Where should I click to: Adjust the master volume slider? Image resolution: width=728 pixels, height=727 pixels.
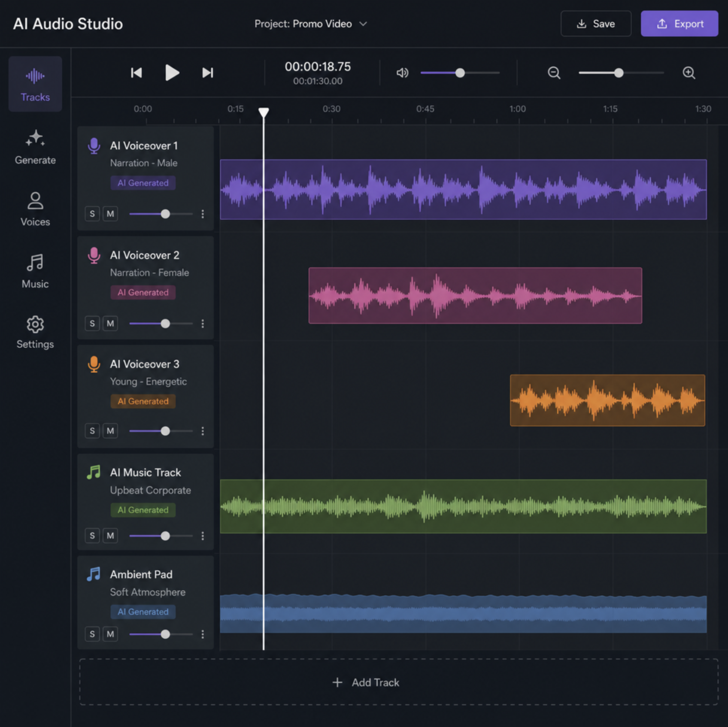[460, 73]
